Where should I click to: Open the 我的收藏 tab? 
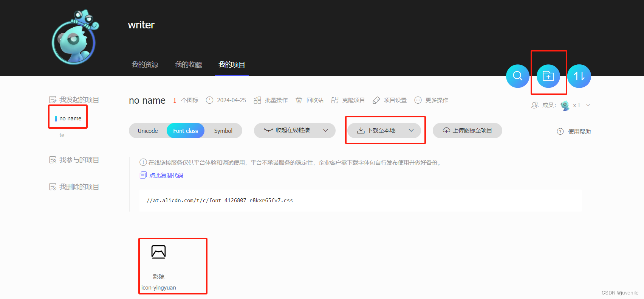pyautogui.click(x=188, y=65)
